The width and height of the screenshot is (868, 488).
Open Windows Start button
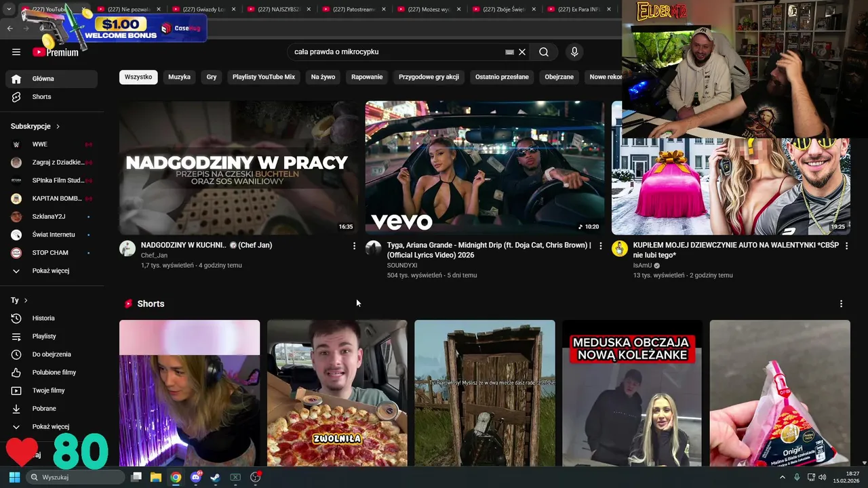point(14,477)
